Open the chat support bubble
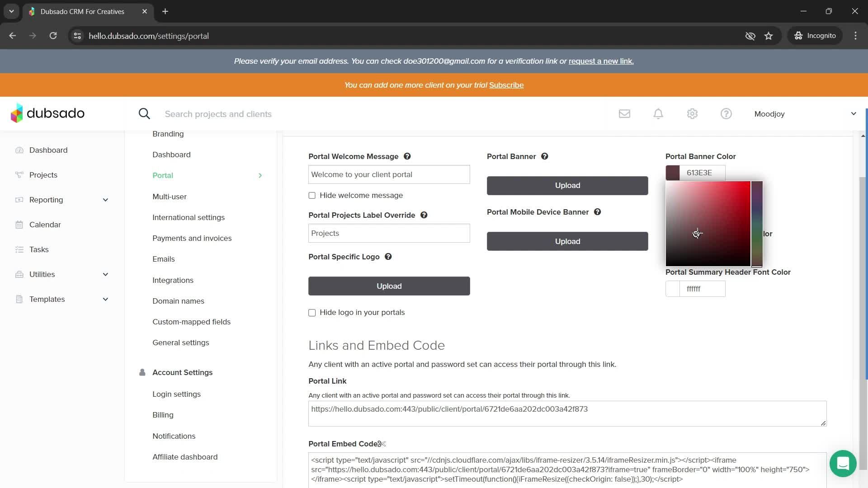 pos(843,464)
